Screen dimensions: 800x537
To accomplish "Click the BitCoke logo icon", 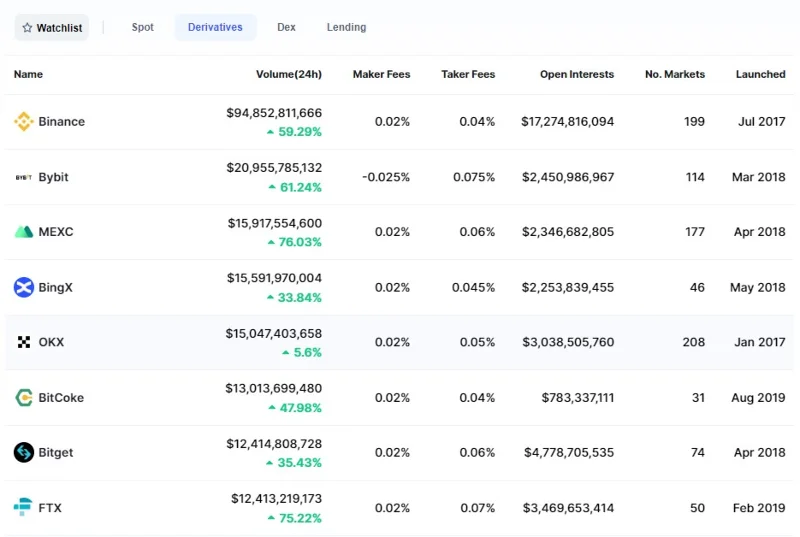I will point(23,397).
